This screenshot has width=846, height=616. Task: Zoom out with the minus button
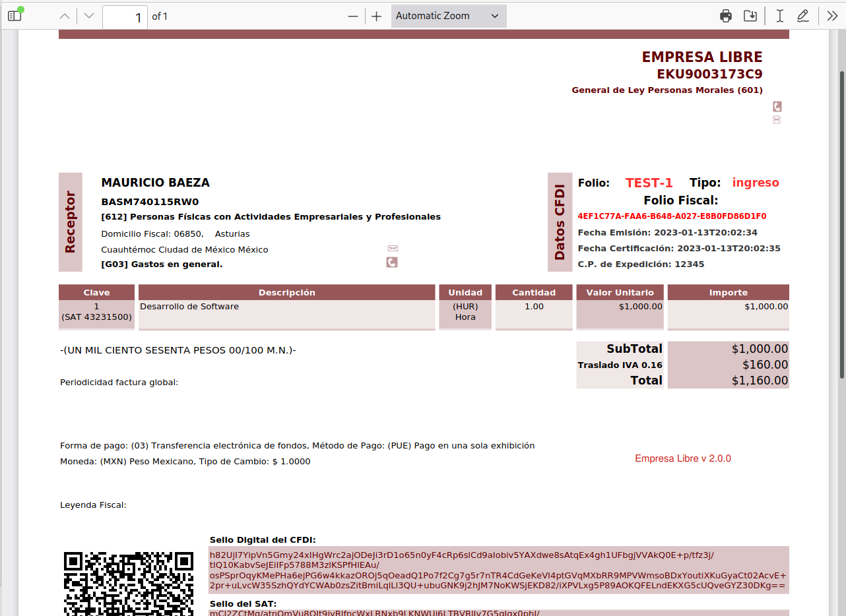(x=353, y=16)
